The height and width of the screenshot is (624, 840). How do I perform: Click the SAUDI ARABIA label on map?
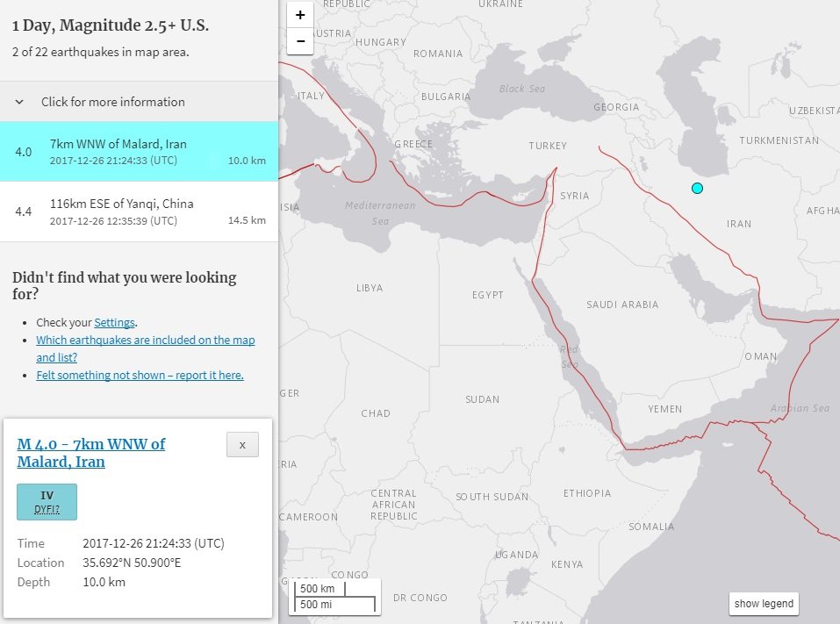(622, 305)
